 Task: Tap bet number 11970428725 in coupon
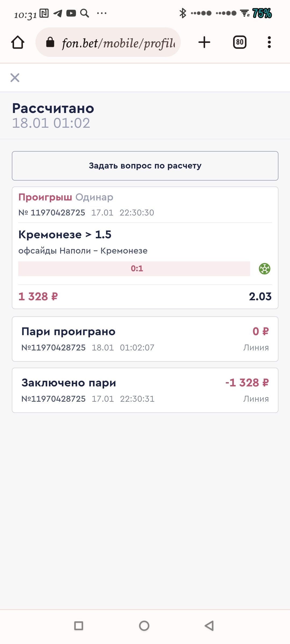pos(57,213)
